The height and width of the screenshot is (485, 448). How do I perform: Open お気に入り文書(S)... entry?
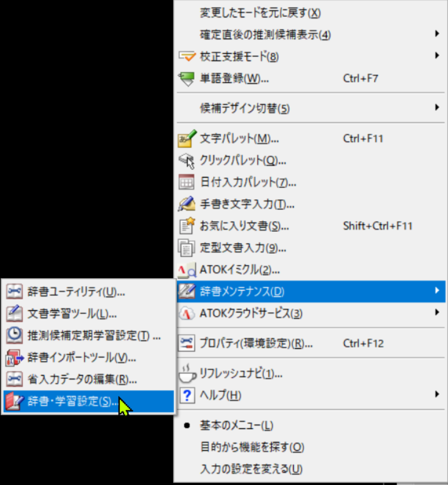pos(311,226)
